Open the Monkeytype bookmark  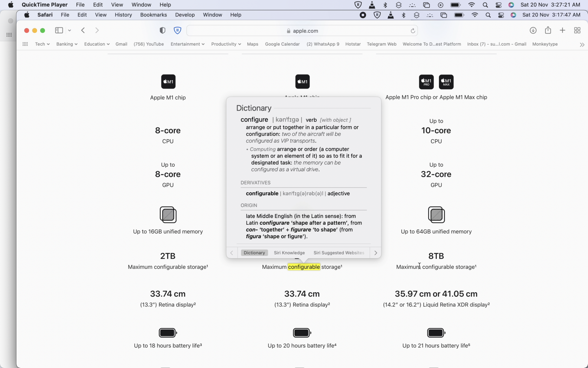pos(545,44)
